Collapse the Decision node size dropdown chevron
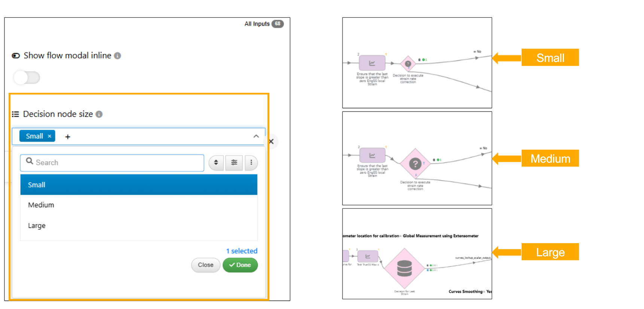Screen dimensions: 644x309 pos(256,136)
